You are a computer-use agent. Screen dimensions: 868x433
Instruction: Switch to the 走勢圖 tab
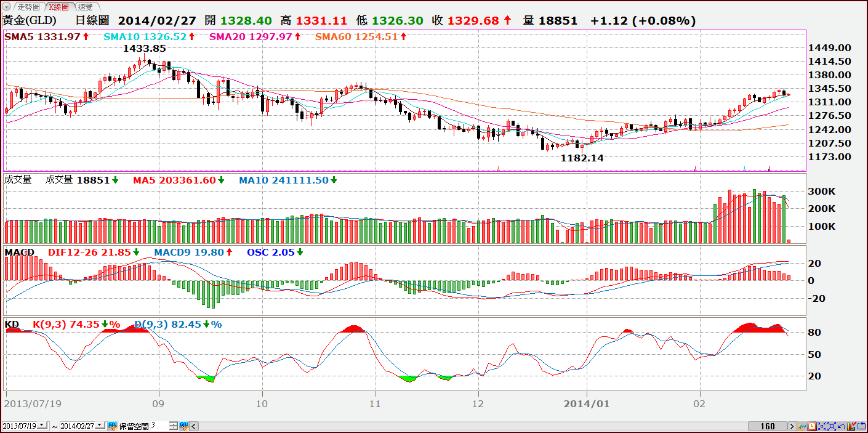pyautogui.click(x=29, y=7)
